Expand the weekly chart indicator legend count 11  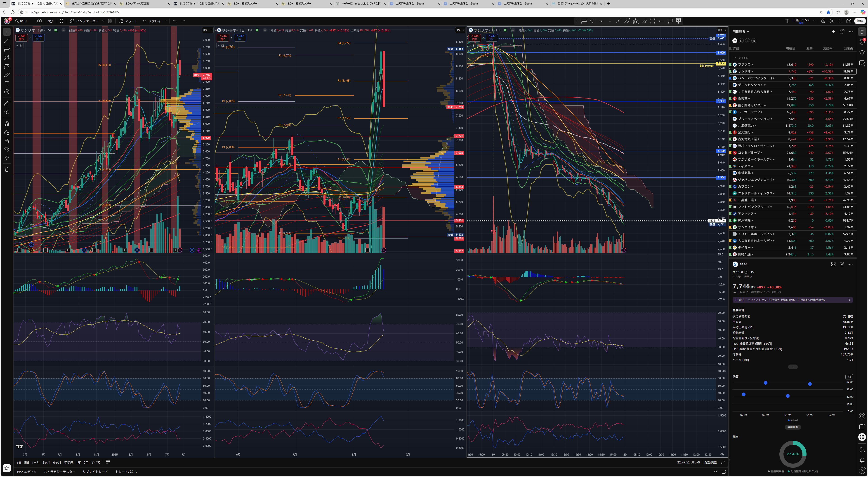coord(19,45)
